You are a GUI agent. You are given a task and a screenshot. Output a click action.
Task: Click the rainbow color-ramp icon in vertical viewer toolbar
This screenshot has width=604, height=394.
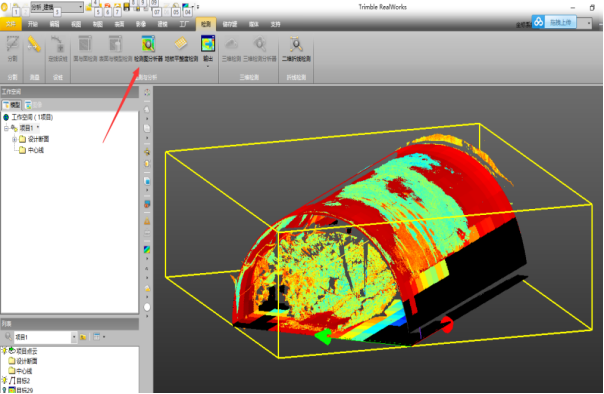tap(147, 250)
